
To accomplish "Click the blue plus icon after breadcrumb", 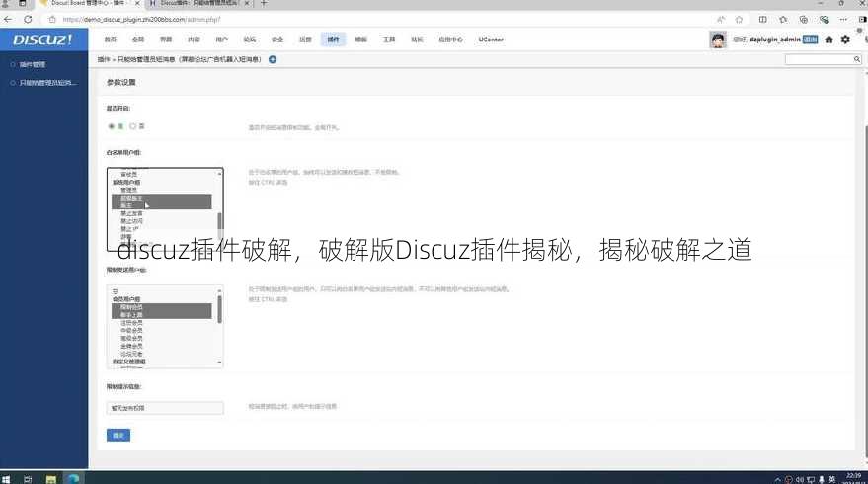I will [x=273, y=59].
